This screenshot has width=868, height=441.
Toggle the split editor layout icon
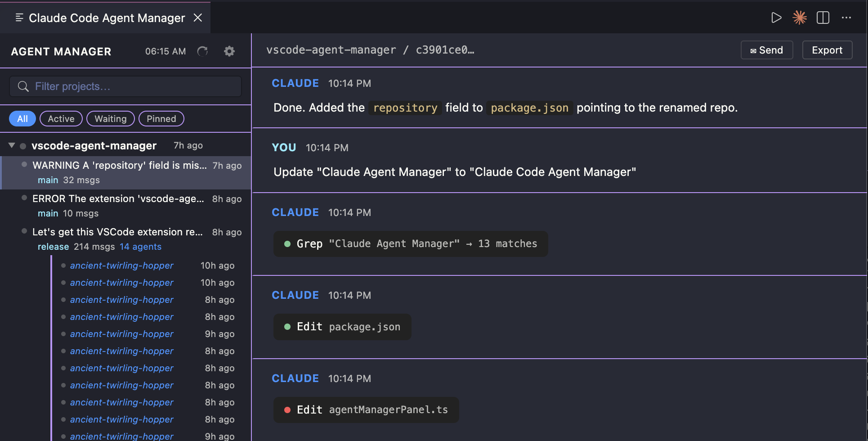tap(823, 18)
